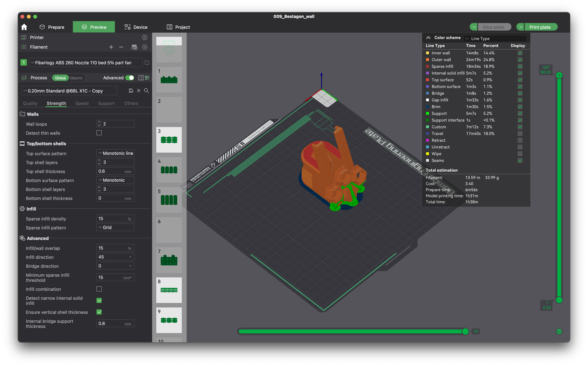Expand the Top surface pattern dropdown
Image resolution: width=588 pixels, height=366 pixels.
pyautogui.click(x=115, y=153)
